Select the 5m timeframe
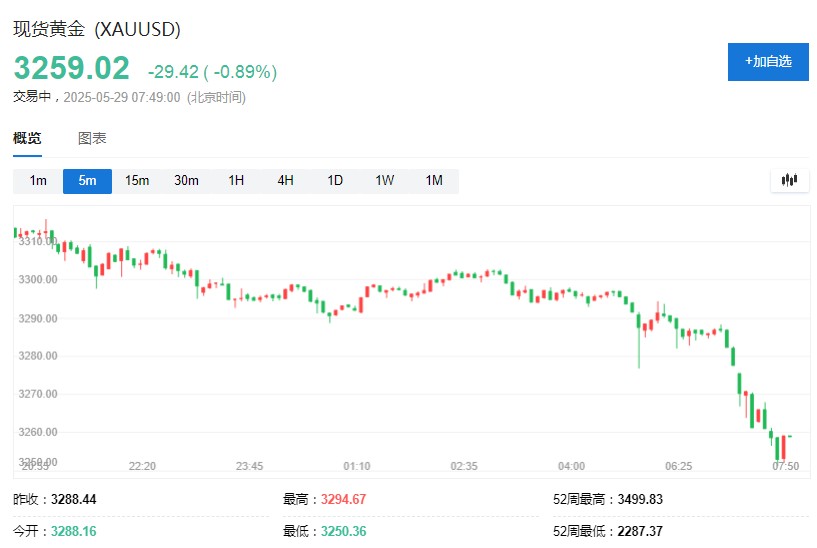The width and height of the screenshot is (817, 548). coord(88,181)
